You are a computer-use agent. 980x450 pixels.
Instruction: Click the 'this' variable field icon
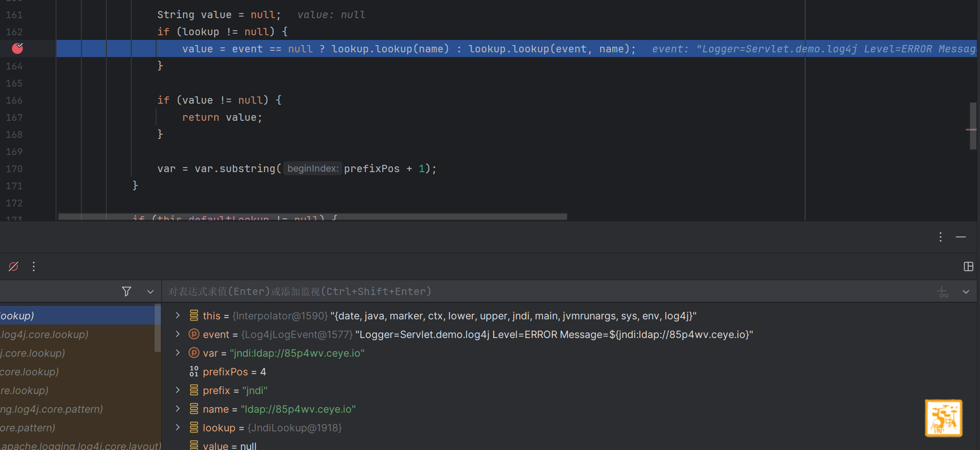click(x=194, y=315)
